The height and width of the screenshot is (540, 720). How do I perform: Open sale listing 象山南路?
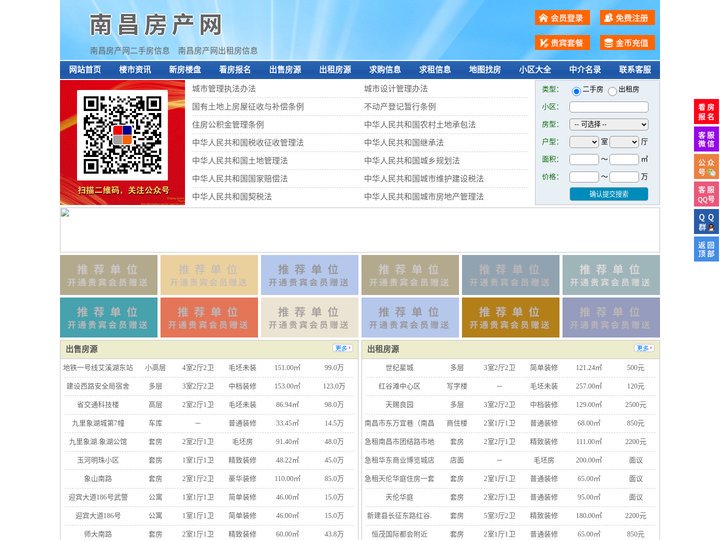tap(98, 478)
